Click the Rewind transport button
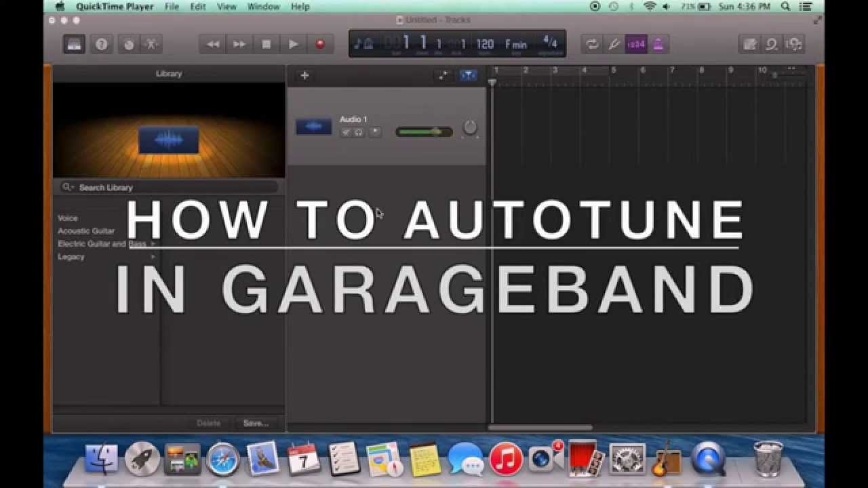 coord(213,45)
